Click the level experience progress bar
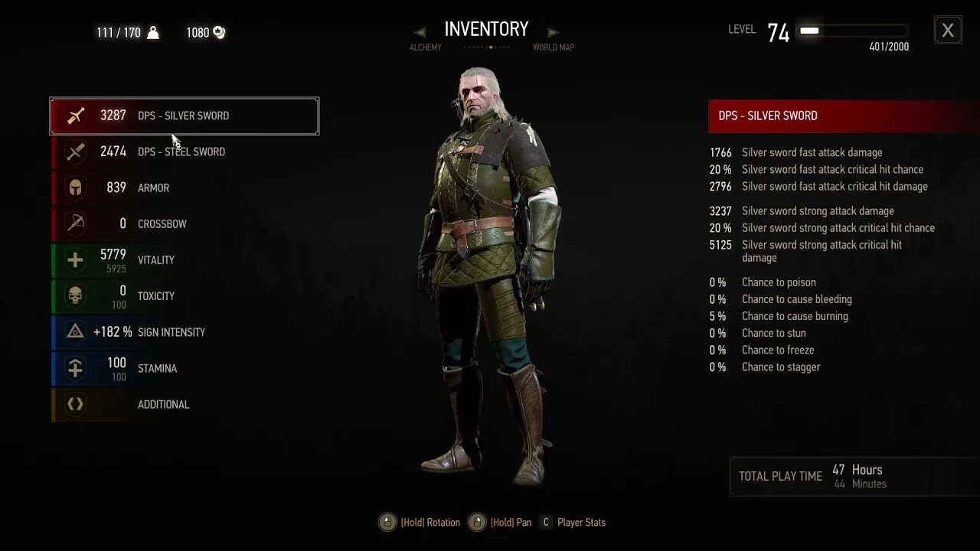This screenshot has width=980, height=551. (852, 31)
